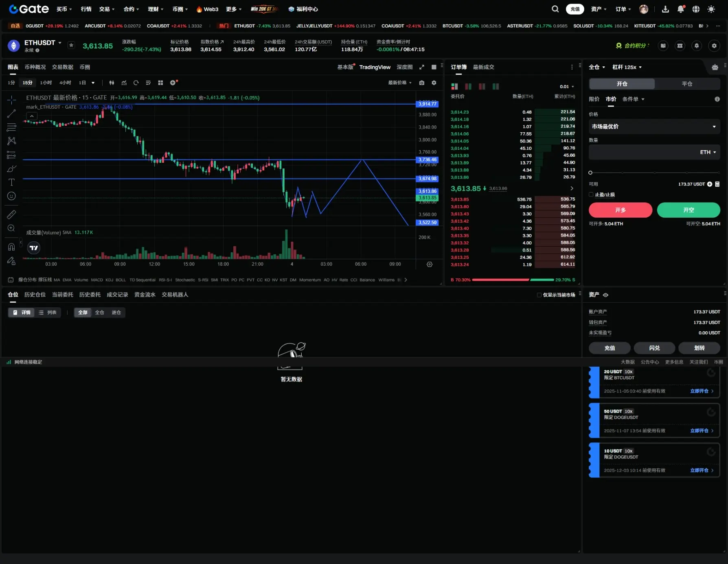Filter positions by 全仓 in positions panel
Viewport: 728px width, 564px height.
(x=99, y=313)
